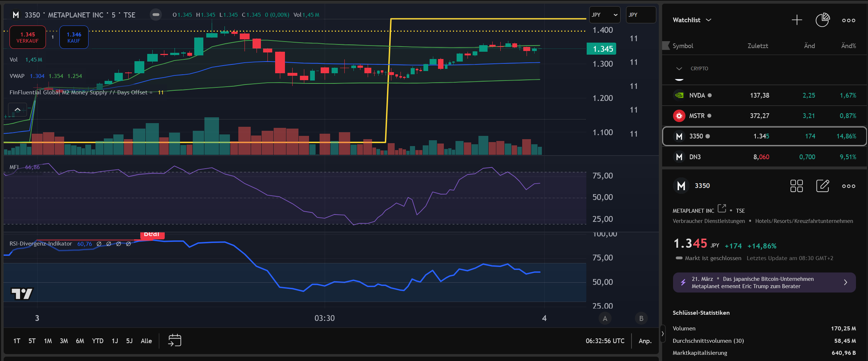Select the 5J time range
The width and height of the screenshot is (868, 361).
point(129,341)
